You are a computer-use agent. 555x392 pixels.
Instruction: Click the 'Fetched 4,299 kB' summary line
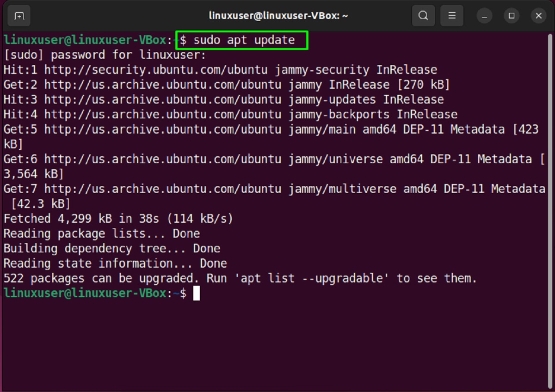pos(117,218)
